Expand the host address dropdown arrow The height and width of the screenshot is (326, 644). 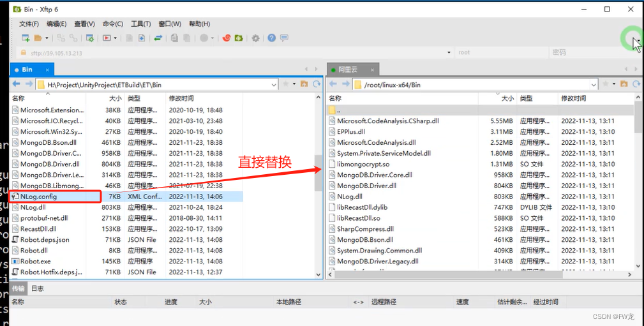coord(449,52)
